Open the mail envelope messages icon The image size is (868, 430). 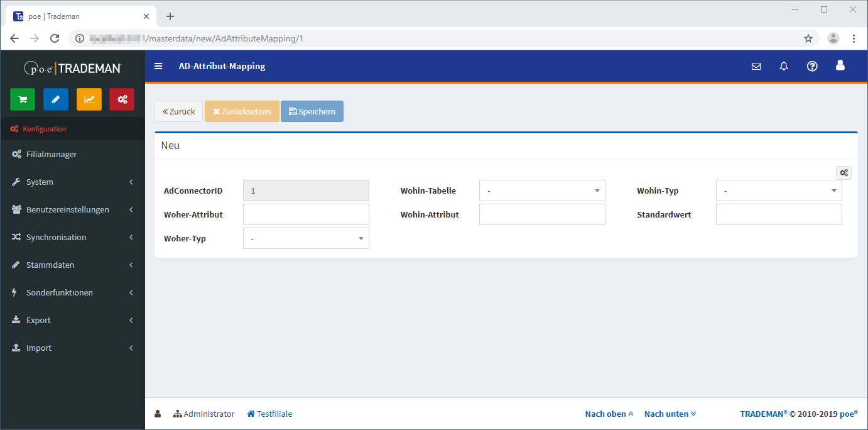(x=756, y=66)
